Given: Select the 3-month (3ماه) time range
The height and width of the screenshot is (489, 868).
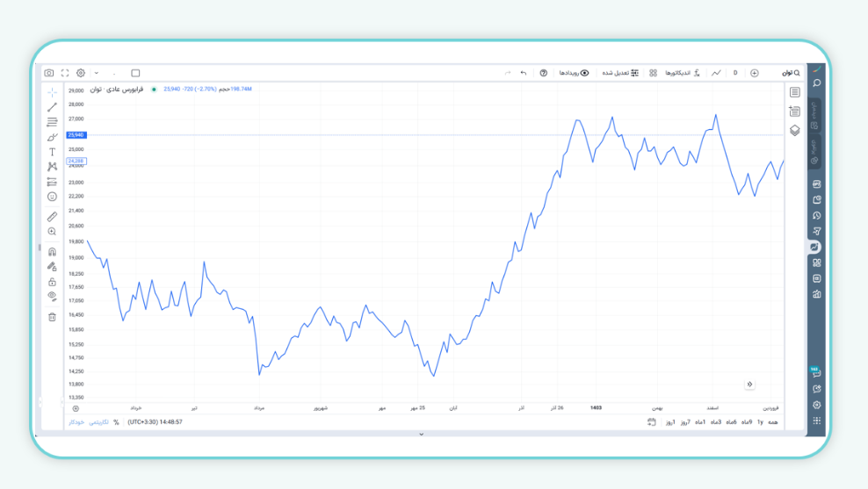Looking at the screenshot, I should 716,422.
